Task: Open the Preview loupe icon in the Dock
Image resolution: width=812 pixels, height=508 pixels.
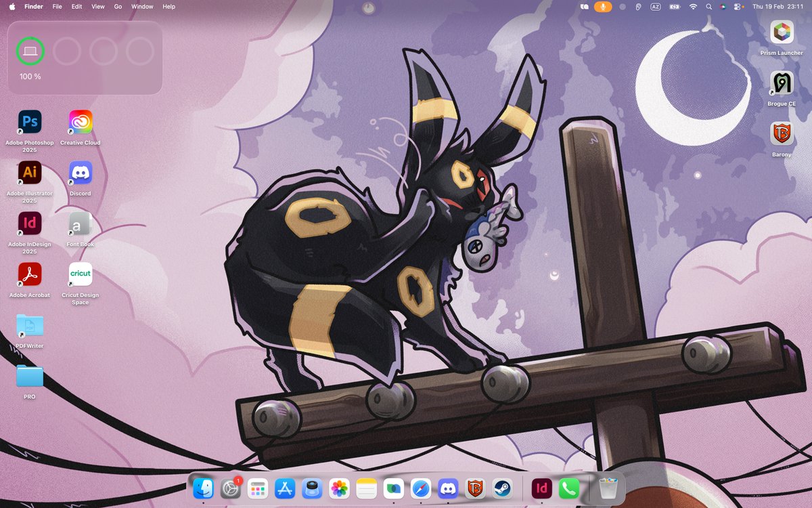Action: coord(312,488)
